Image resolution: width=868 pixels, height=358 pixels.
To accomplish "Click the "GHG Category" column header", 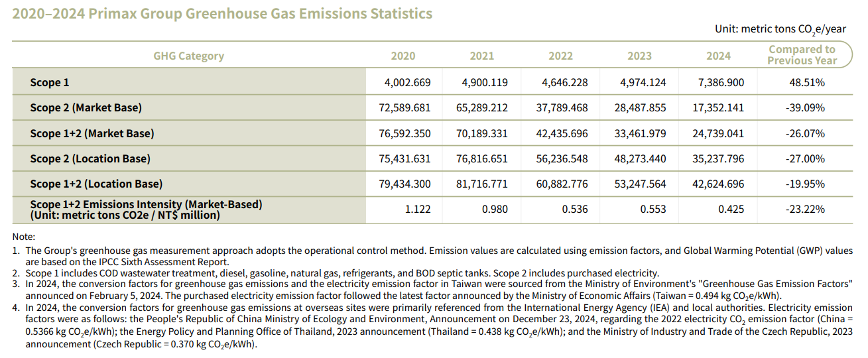I will [x=189, y=56].
